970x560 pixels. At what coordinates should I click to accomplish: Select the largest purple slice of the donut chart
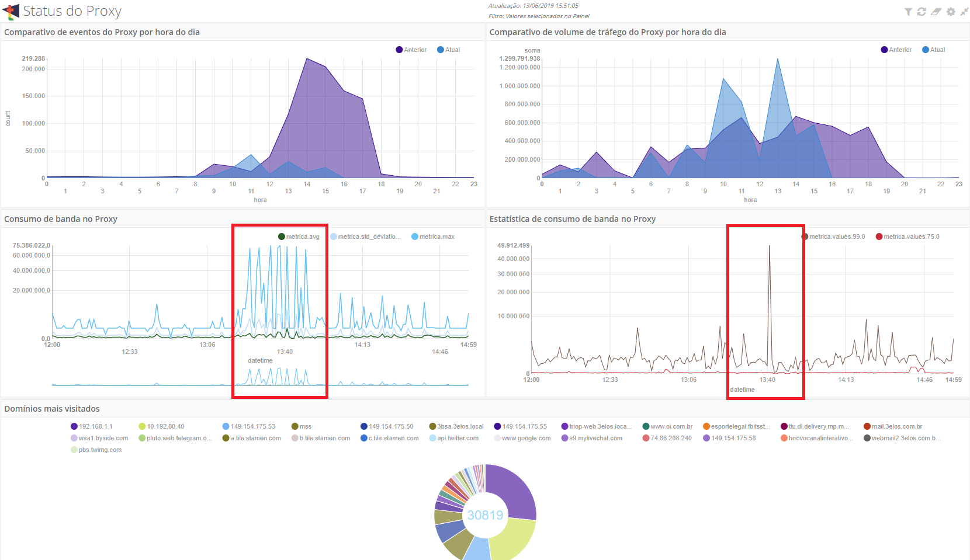tap(514, 491)
